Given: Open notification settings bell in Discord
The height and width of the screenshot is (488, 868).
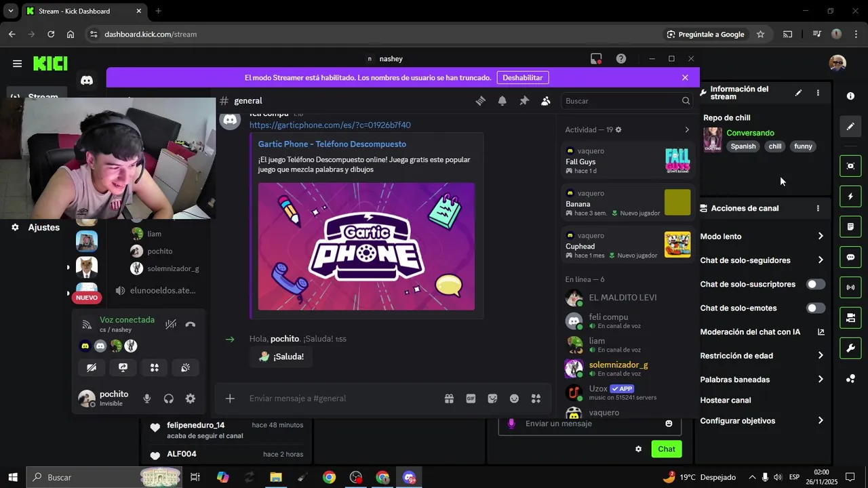Looking at the screenshot, I should [502, 101].
